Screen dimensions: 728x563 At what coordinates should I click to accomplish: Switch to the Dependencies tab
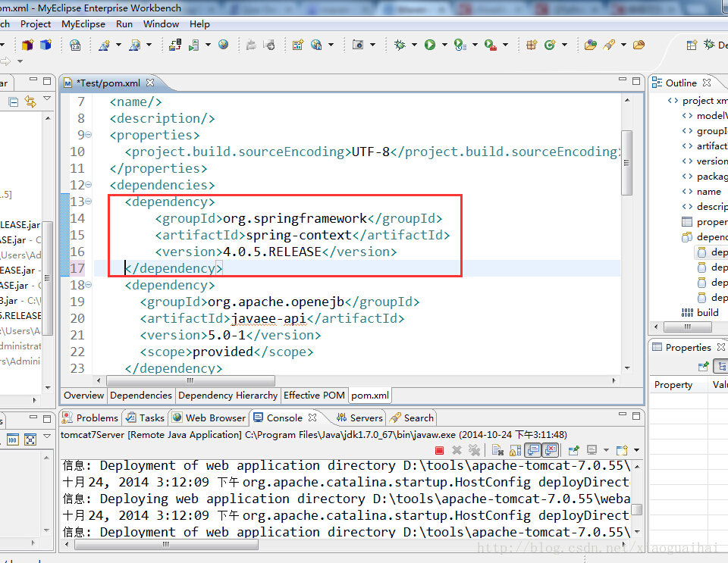tap(141, 395)
